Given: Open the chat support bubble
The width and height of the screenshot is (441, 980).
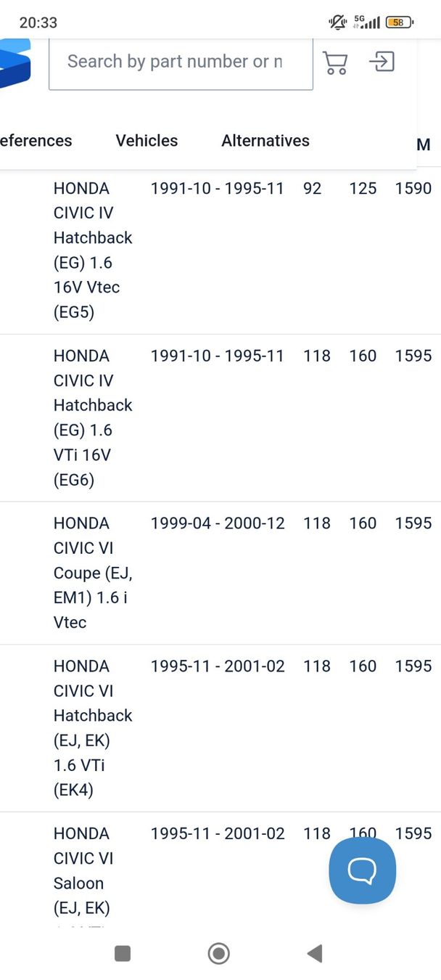Looking at the screenshot, I should (x=362, y=870).
